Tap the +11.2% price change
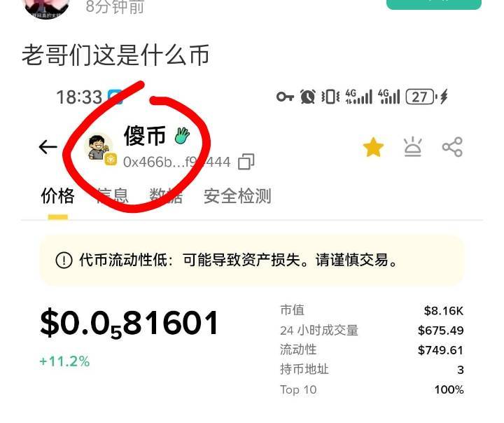The width and height of the screenshot is (504, 423). click(x=64, y=361)
